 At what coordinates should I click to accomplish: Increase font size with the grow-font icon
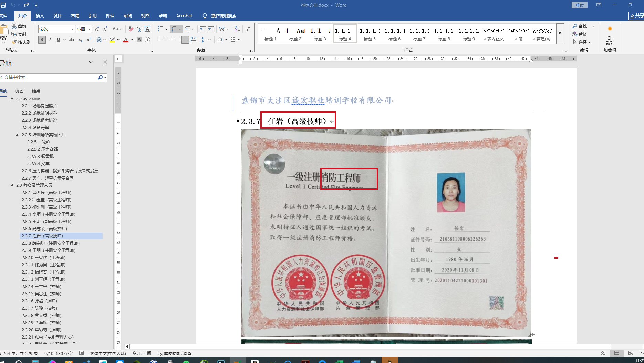[97, 29]
